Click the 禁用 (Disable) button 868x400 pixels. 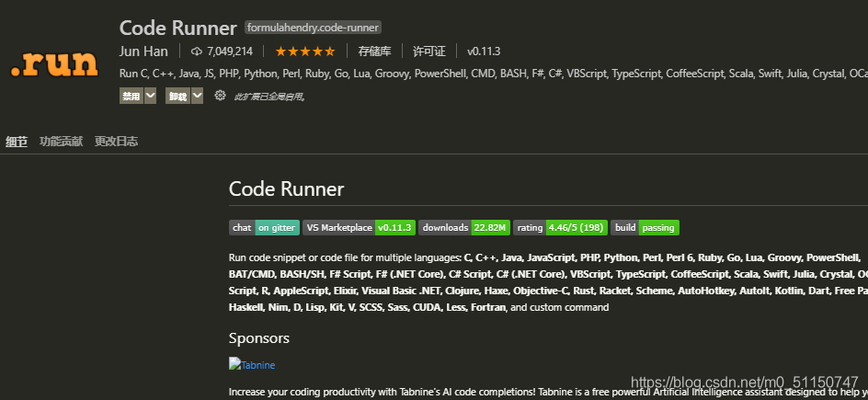131,96
